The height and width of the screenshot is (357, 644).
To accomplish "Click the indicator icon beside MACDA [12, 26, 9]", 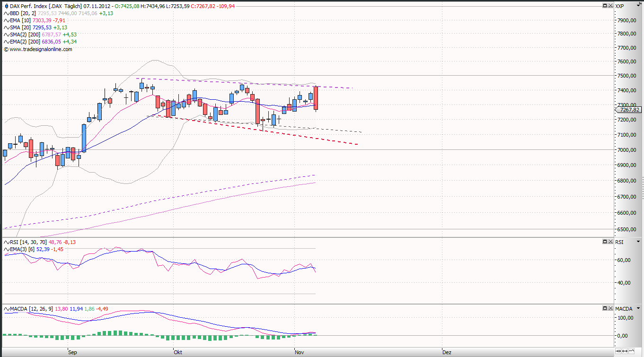I will (6, 309).
